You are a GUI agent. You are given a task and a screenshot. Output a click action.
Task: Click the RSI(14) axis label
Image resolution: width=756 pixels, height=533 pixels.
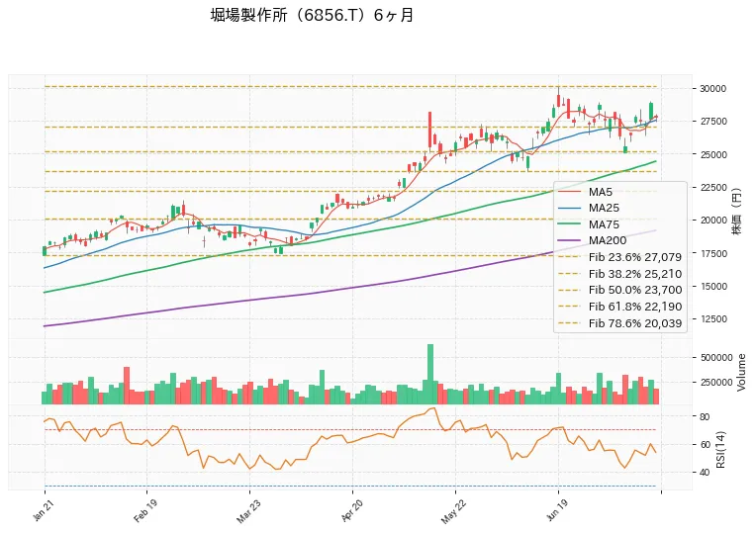coord(720,450)
